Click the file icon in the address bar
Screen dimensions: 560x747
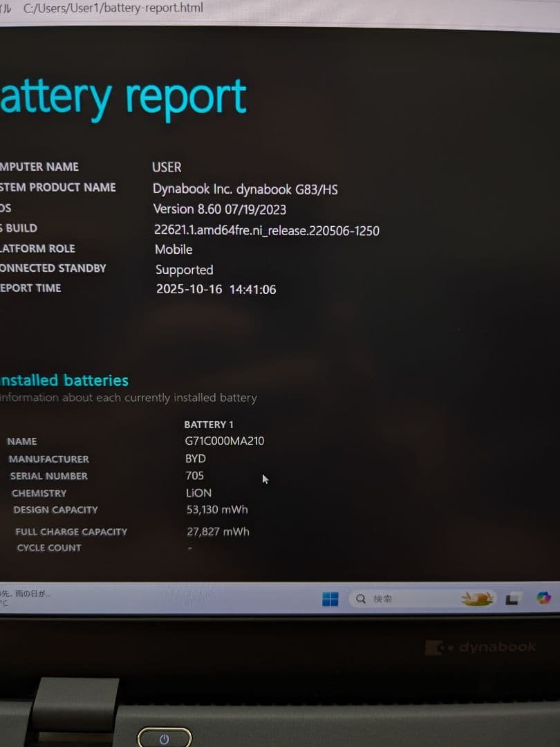pyautogui.click(x=8, y=8)
